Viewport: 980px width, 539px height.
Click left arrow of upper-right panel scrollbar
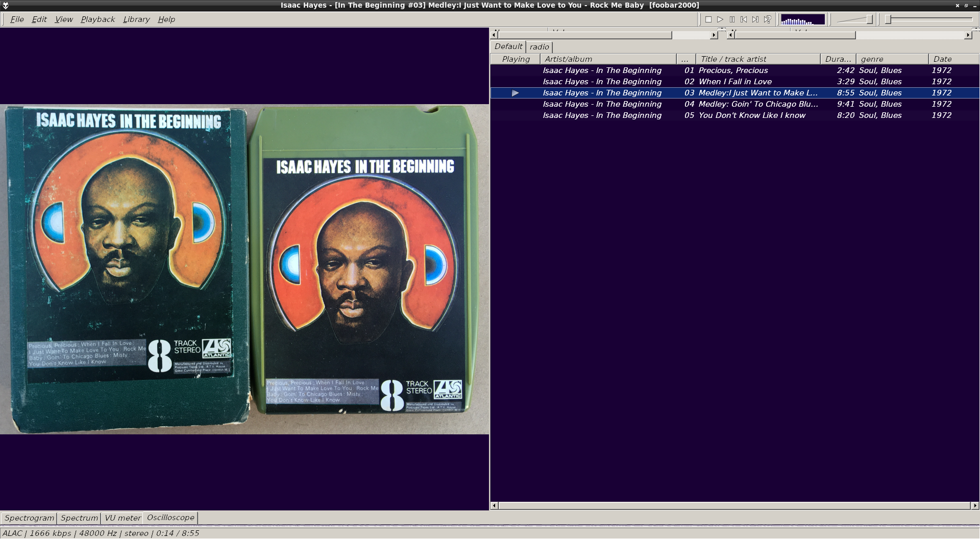pos(731,35)
